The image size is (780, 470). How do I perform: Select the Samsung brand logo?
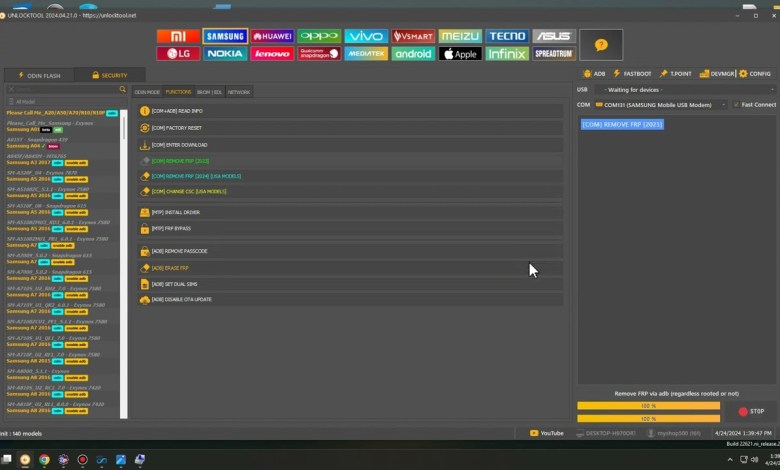click(225, 36)
